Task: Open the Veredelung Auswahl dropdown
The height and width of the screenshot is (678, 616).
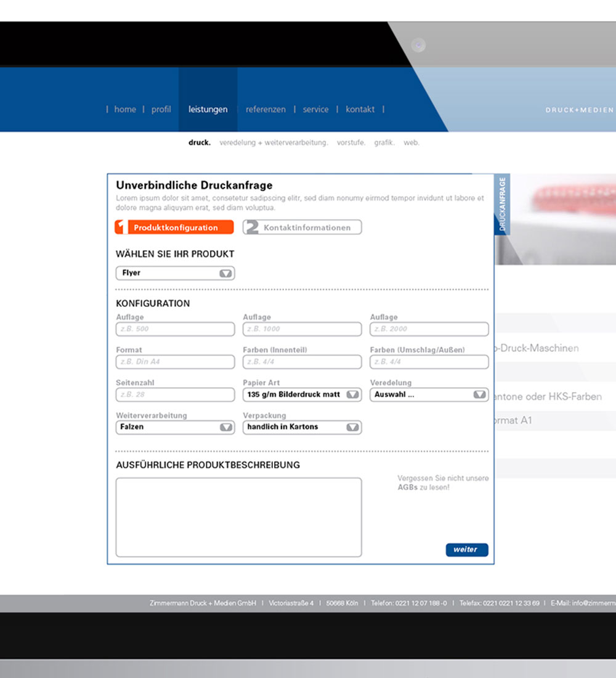Action: (429, 394)
